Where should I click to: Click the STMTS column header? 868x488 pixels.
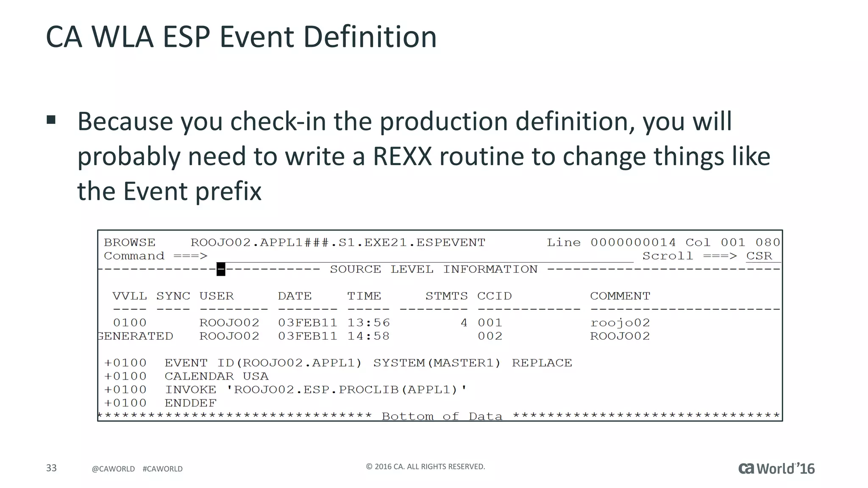coord(447,296)
